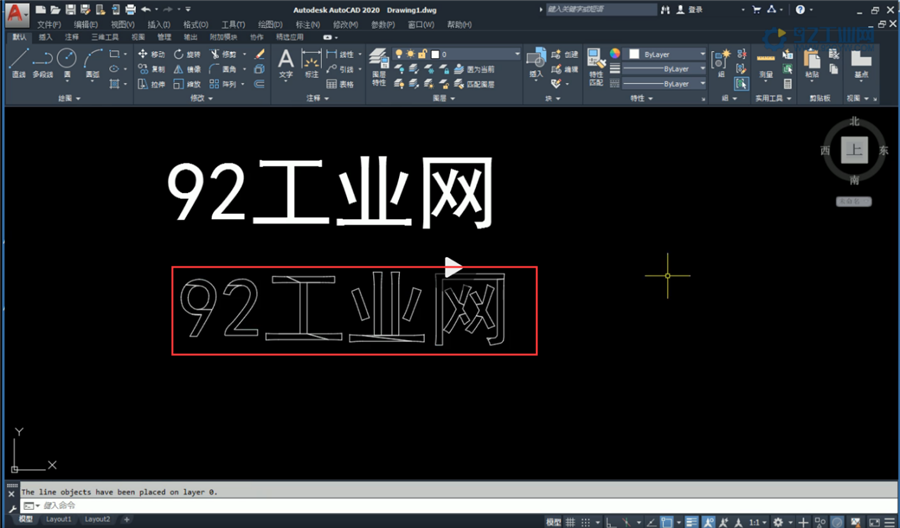The image size is (900, 528).
Task: Click the object color wheel swatch
Action: (x=615, y=53)
